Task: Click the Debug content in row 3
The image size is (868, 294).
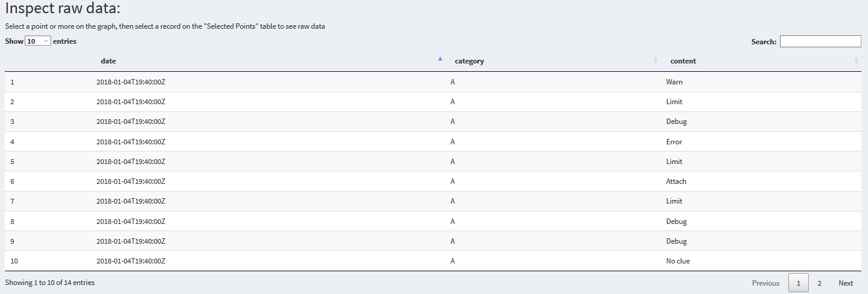Action: coord(676,122)
